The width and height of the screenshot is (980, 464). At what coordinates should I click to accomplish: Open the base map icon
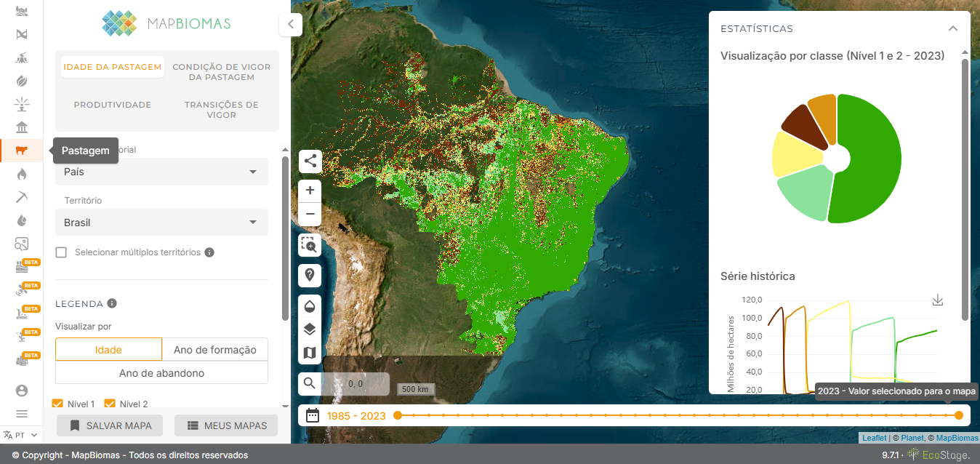point(310,352)
